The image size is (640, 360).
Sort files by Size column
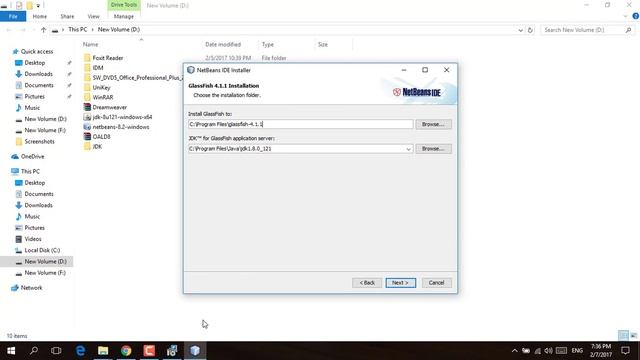[323, 44]
